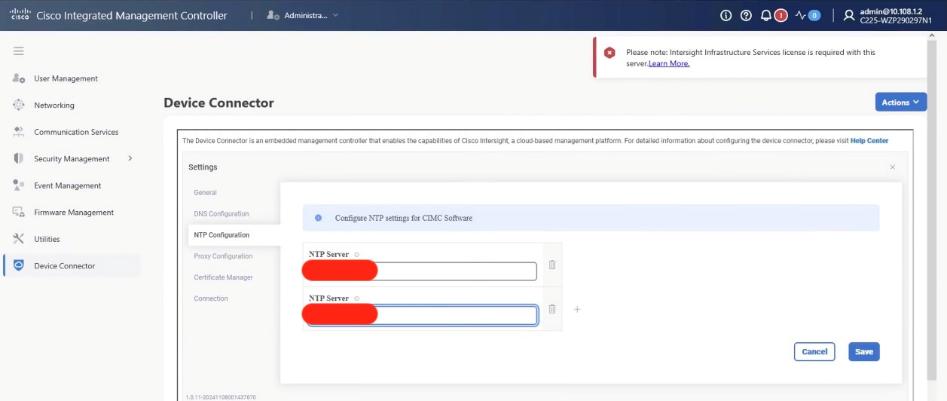This screenshot has height=401, width=947.
Task: Click the Utilities wrench icon
Action: tap(19, 239)
